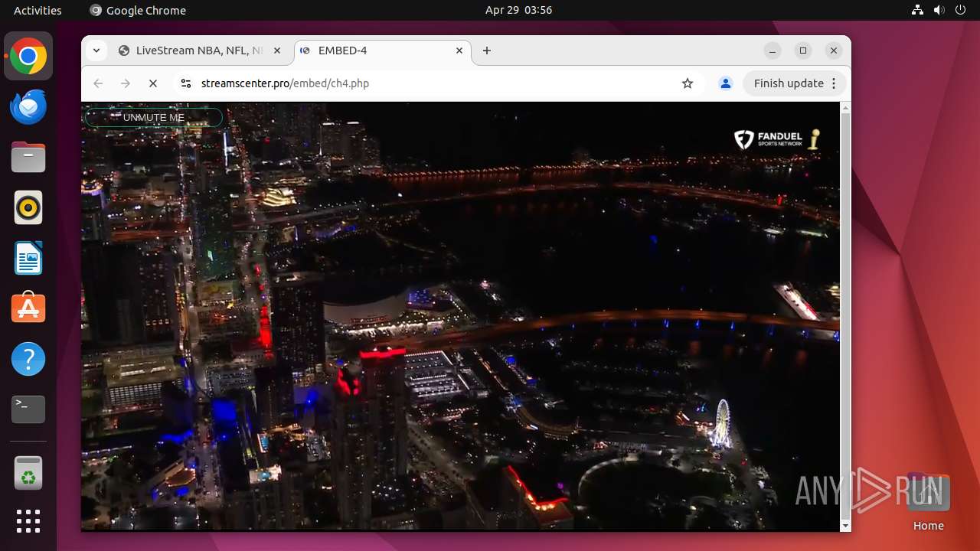This screenshot has width=980, height=551.
Task: Launch Google Chrome from the dock
Action: (x=28, y=56)
